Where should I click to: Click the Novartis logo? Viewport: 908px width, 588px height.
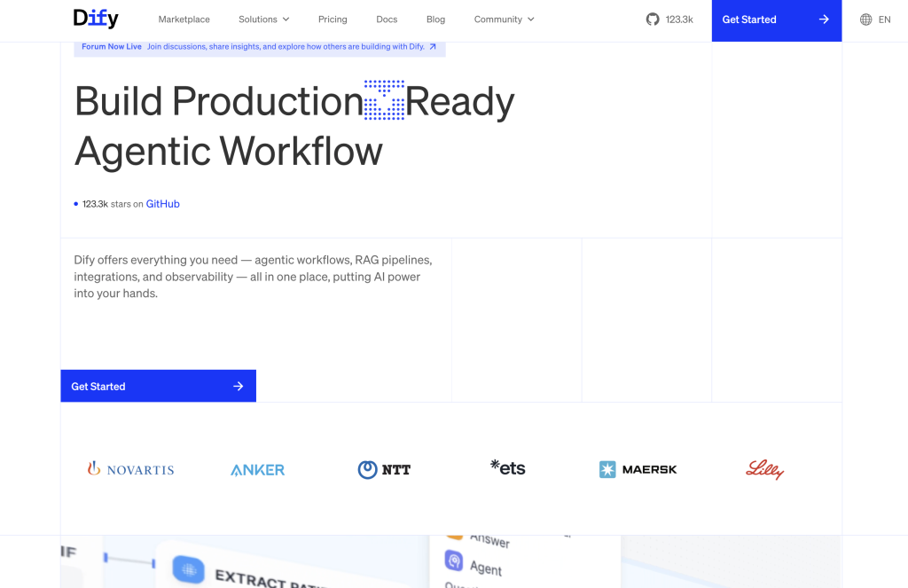point(130,469)
